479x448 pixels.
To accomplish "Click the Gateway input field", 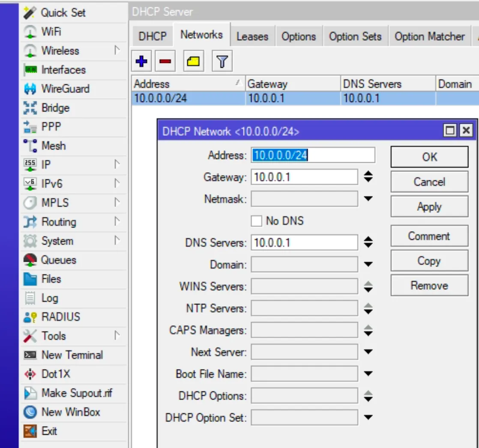I will tap(304, 177).
